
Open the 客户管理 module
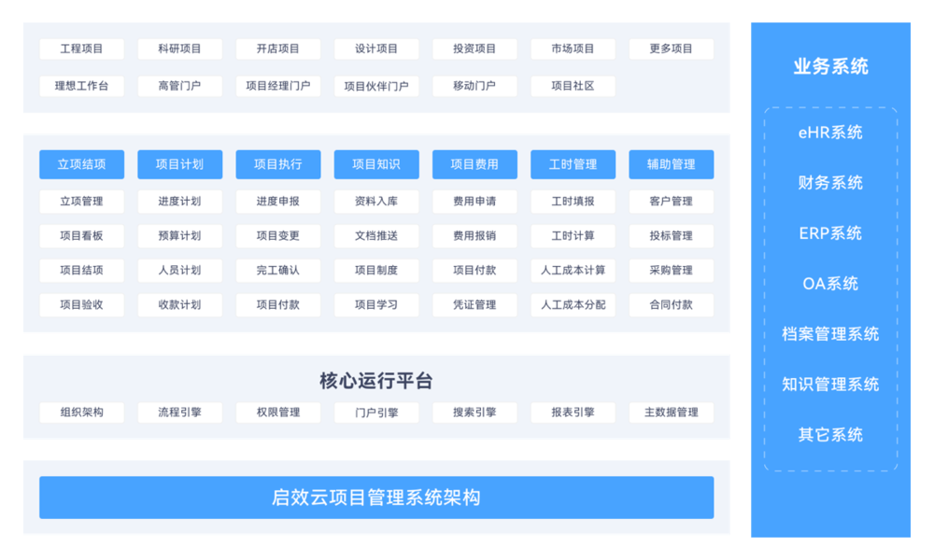(x=672, y=202)
